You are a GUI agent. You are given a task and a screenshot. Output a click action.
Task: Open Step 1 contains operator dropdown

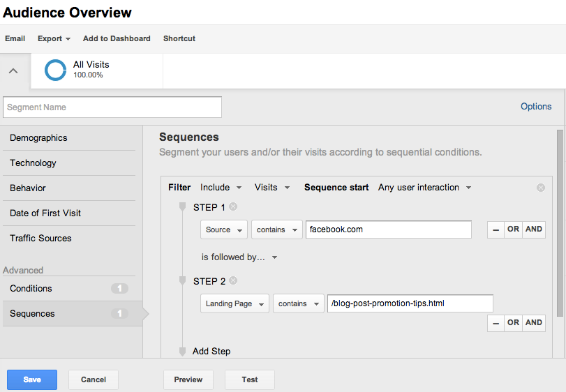277,229
